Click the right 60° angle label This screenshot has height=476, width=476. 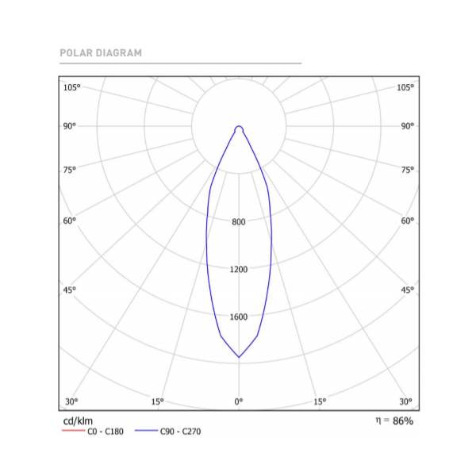click(x=408, y=221)
